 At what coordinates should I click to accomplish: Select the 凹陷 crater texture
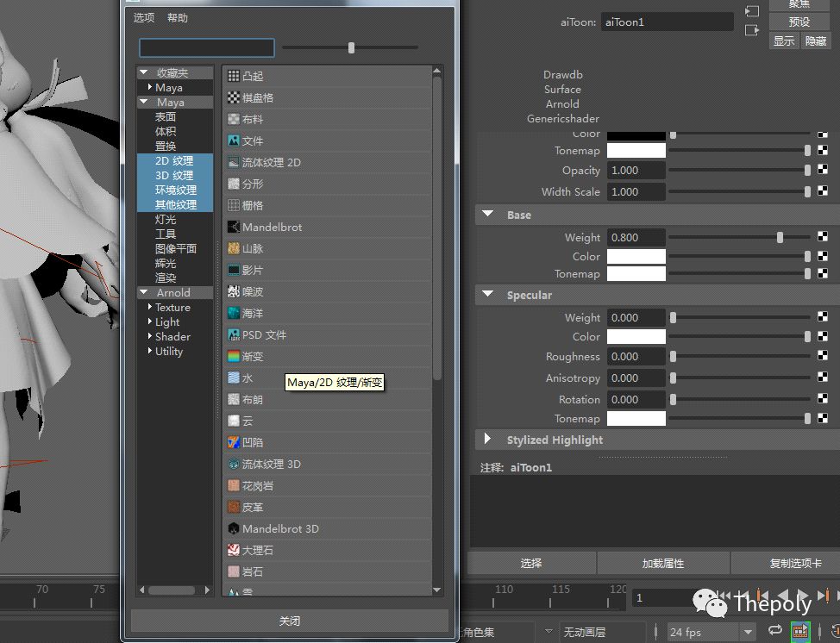pyautogui.click(x=328, y=442)
